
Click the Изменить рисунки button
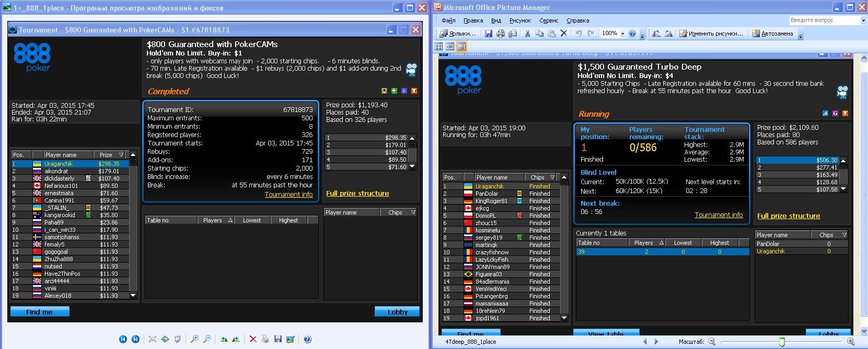pyautogui.click(x=711, y=33)
